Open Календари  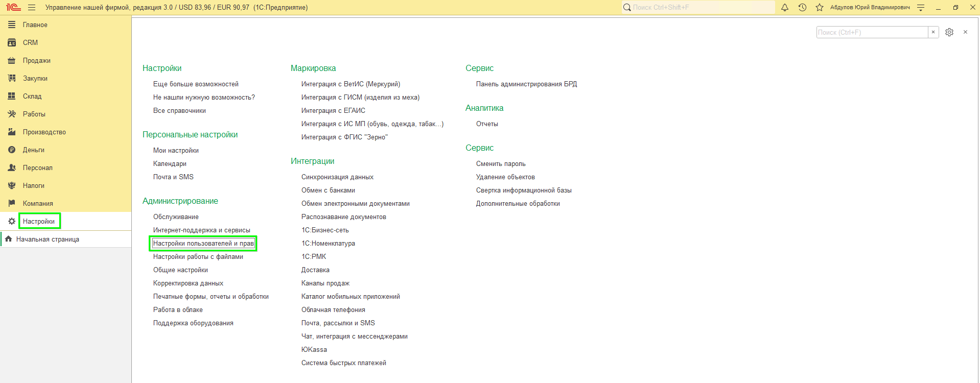point(170,163)
